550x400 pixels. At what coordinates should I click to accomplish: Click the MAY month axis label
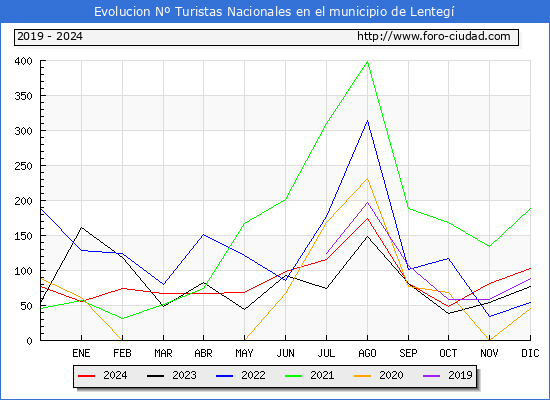click(244, 353)
